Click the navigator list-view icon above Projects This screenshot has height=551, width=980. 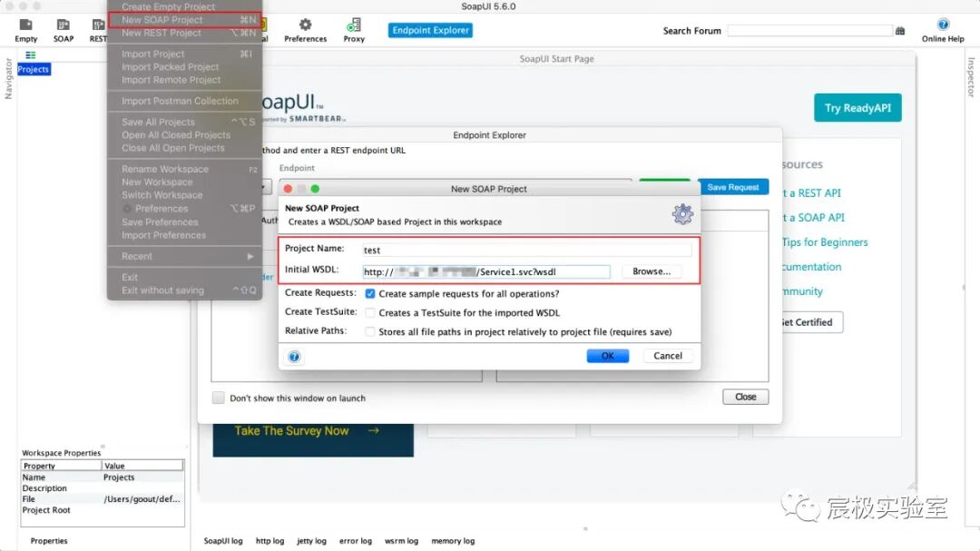coord(31,55)
